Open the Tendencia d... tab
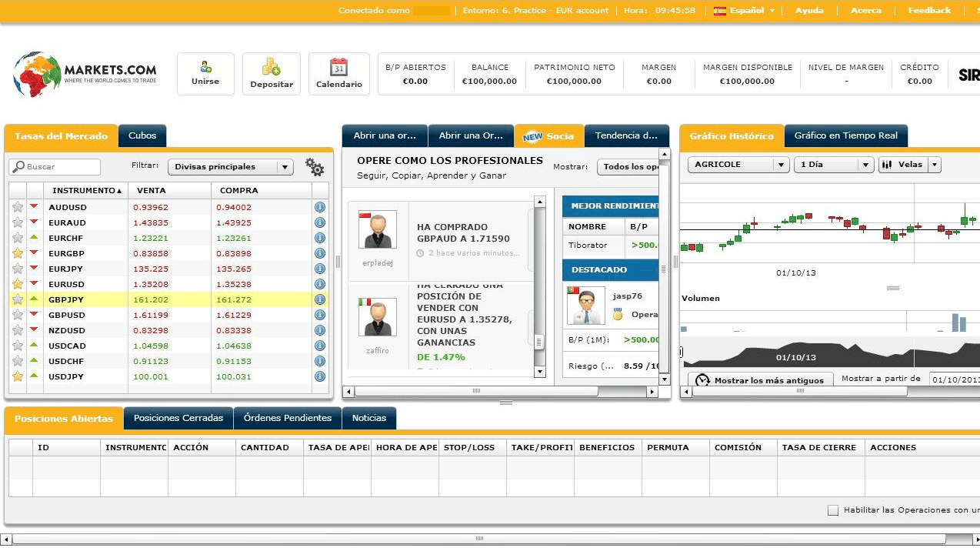 (x=626, y=135)
